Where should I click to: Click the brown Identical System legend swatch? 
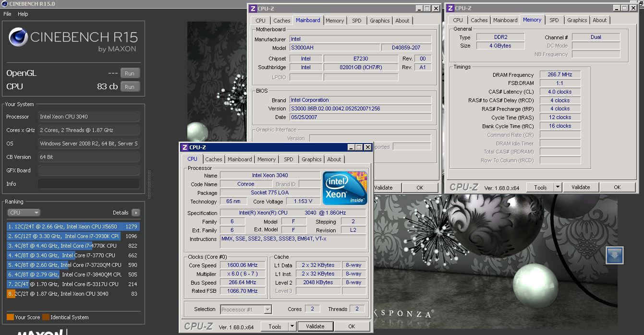pyautogui.click(x=46, y=317)
